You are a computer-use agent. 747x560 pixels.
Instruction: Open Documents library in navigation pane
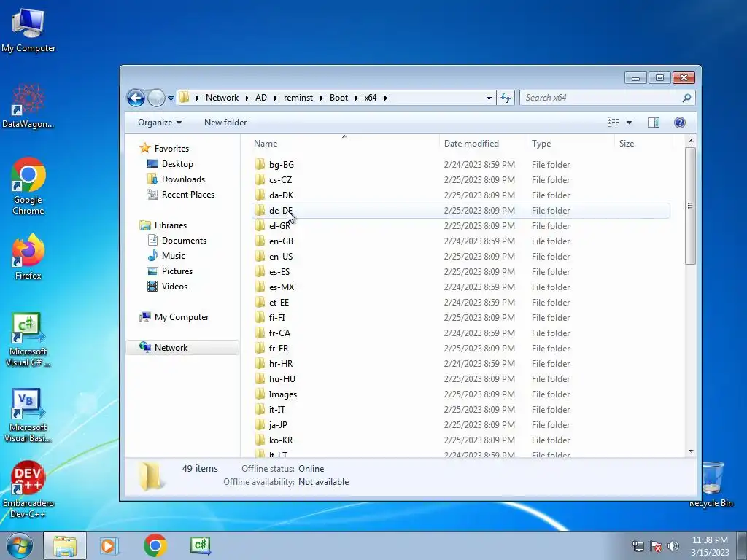tap(184, 241)
